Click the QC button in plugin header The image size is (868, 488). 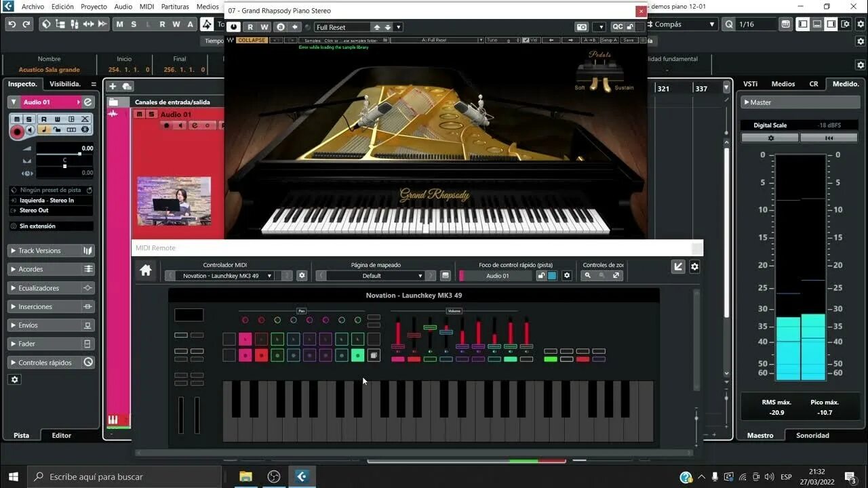point(617,27)
